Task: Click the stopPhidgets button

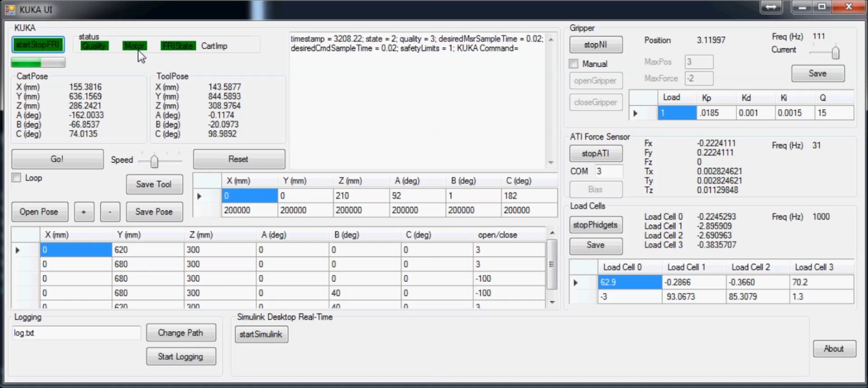Action: [596, 224]
